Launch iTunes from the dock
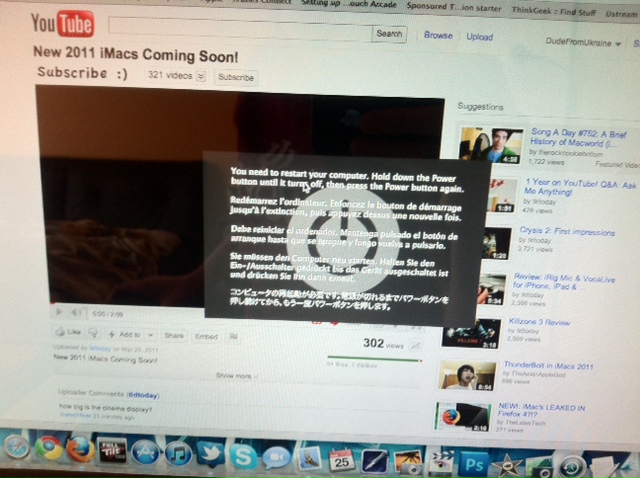Viewport: 640px width, 478px height. [x=178, y=454]
